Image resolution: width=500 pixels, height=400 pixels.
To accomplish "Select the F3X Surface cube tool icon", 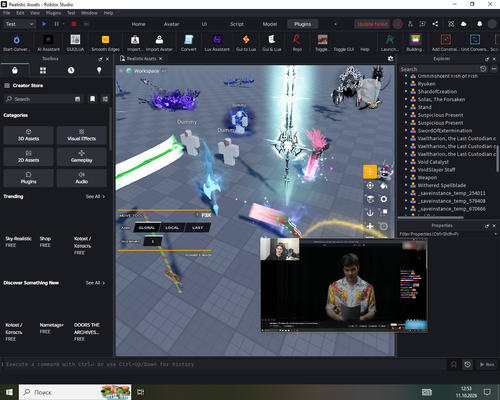I will point(370,199).
